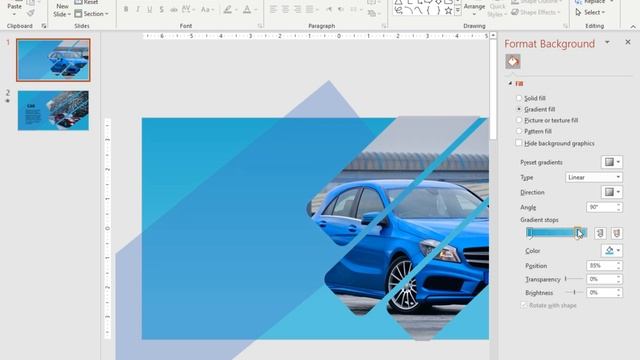
Task: Select the star shape in shapes gallery
Action: tap(448, 11)
